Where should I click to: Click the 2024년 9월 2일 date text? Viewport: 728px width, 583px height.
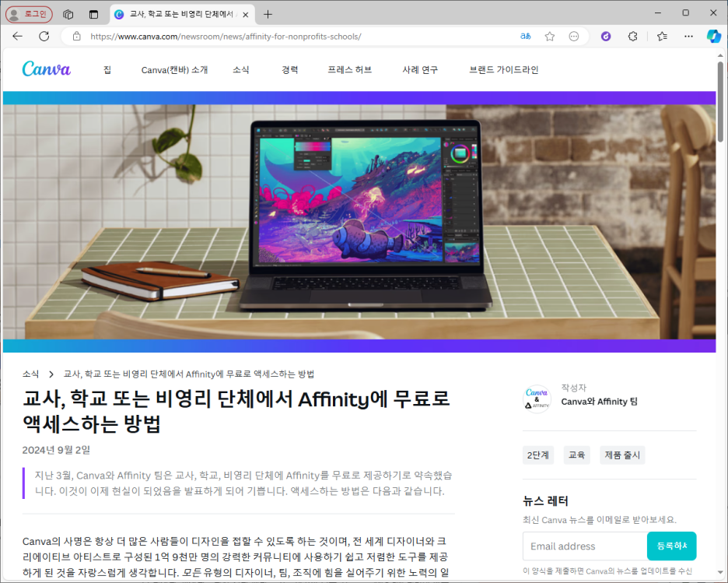coord(56,450)
